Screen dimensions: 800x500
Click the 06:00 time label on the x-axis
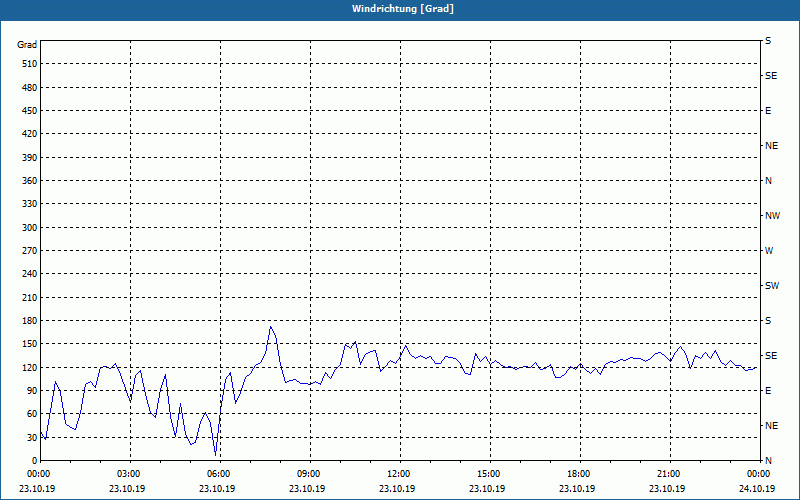click(220, 474)
